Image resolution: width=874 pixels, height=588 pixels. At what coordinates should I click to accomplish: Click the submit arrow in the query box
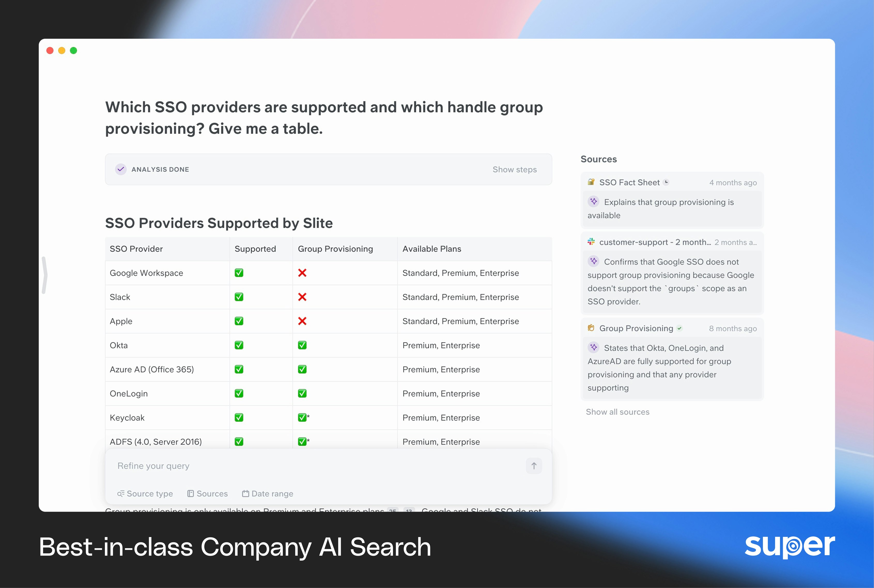pos(534,466)
